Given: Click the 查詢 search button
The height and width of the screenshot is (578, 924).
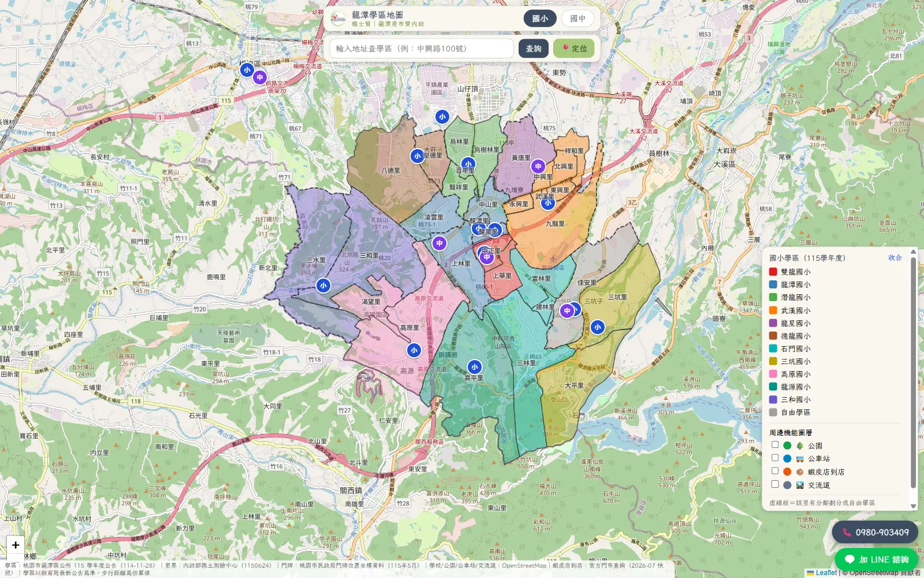Looking at the screenshot, I should 534,49.
